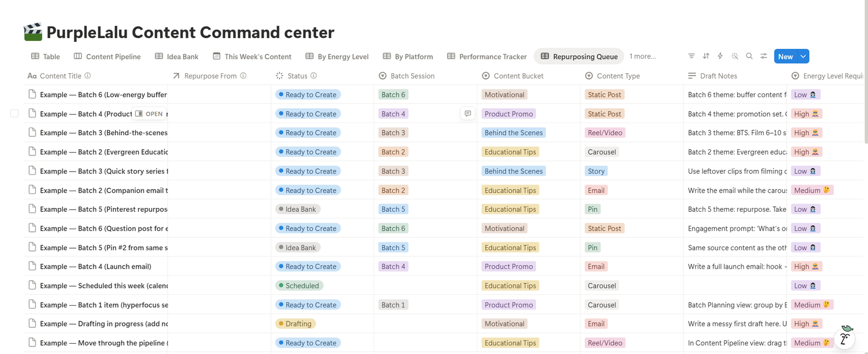The width and height of the screenshot is (868, 354).
Task: Switch to the Performance Tracker tab
Action: (x=487, y=56)
